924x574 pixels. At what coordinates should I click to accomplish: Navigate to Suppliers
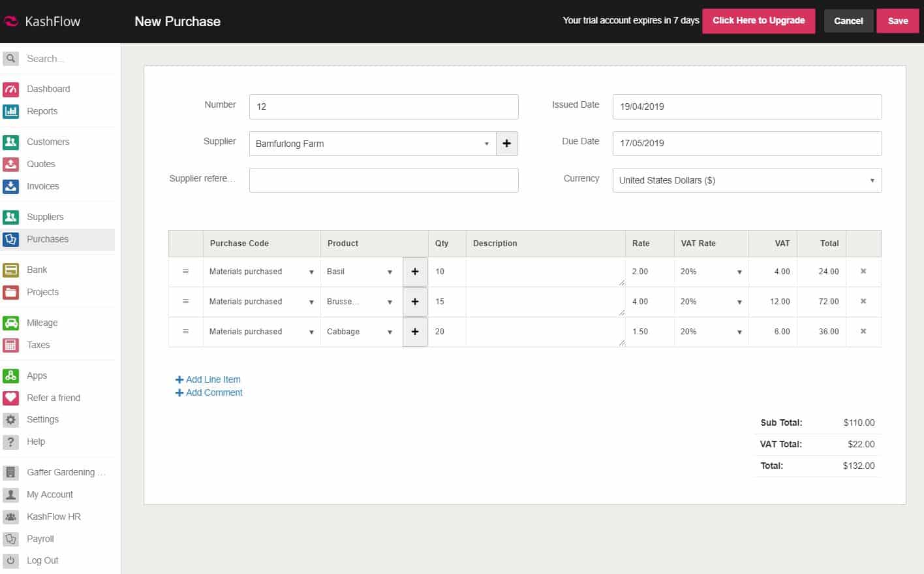(x=45, y=217)
